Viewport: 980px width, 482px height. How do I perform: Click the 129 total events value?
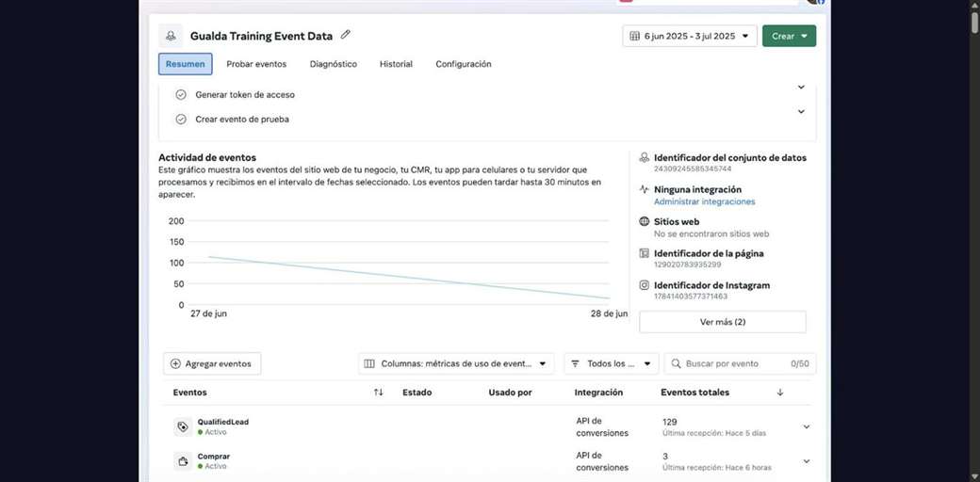tap(669, 422)
